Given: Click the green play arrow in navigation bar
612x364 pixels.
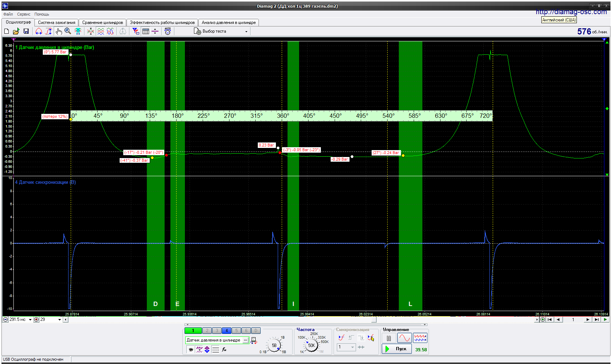Looking at the screenshot, I should 605,319.
